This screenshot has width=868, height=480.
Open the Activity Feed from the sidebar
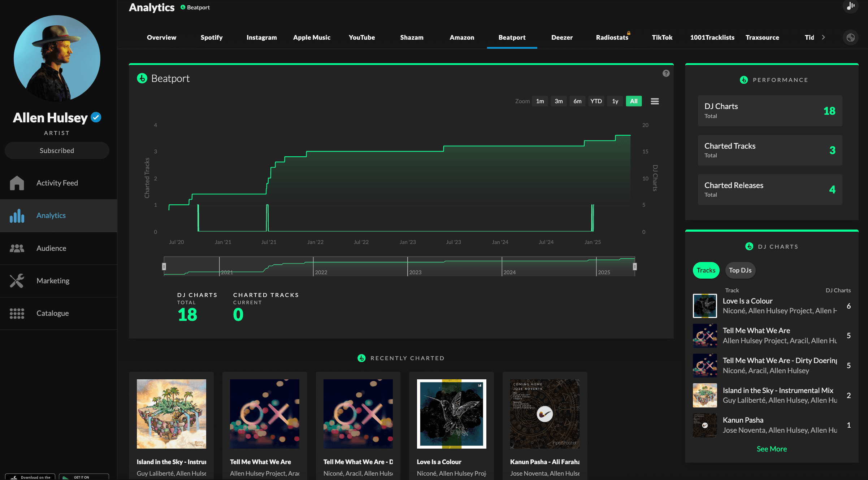pos(57,183)
